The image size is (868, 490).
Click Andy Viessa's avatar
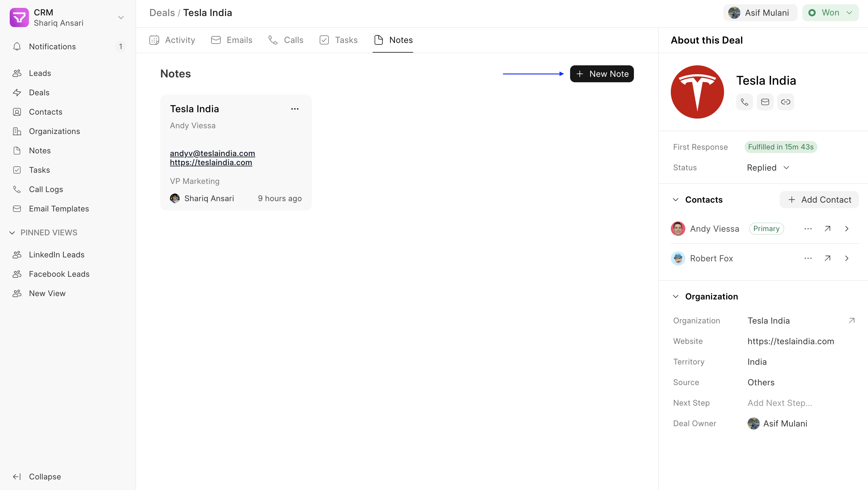(678, 229)
